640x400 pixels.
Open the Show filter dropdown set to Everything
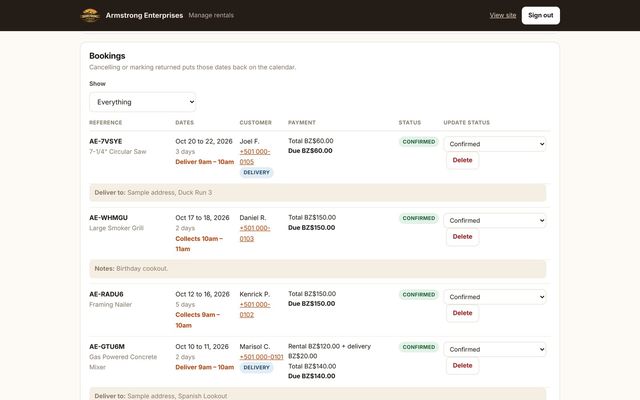pyautogui.click(x=142, y=102)
